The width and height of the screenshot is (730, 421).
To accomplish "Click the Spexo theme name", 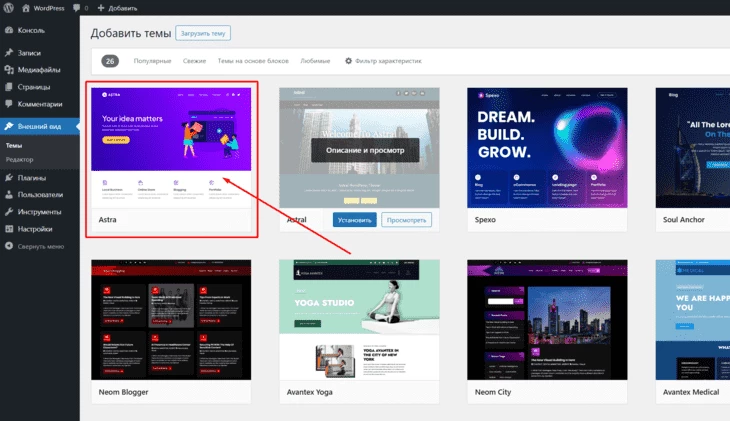I will (485, 219).
